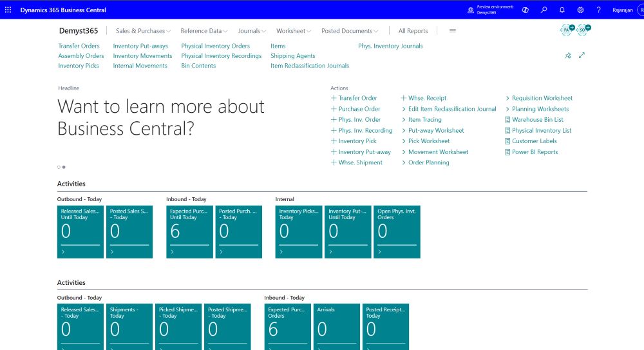The width and height of the screenshot is (644, 350).
Task: Click the hamburger more-menu icon
Action: (x=453, y=31)
